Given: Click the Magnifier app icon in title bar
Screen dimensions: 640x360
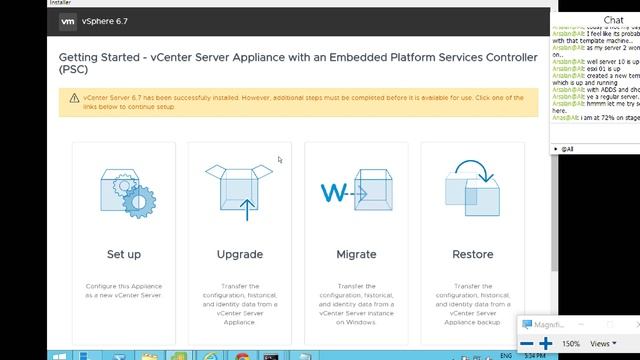Looking at the screenshot, I should (x=527, y=324).
